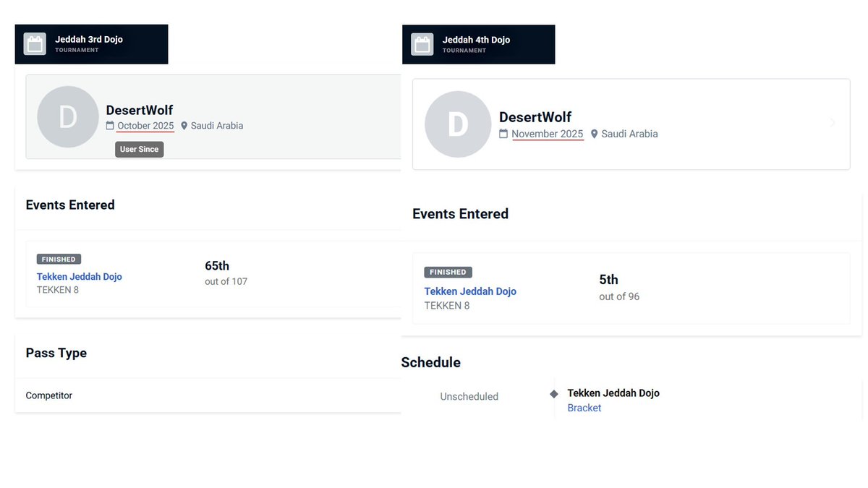Screen dimensions: 868x488
Task: Open the Tekken Jeddah Dojo link, 5th place
Action: [470, 291]
